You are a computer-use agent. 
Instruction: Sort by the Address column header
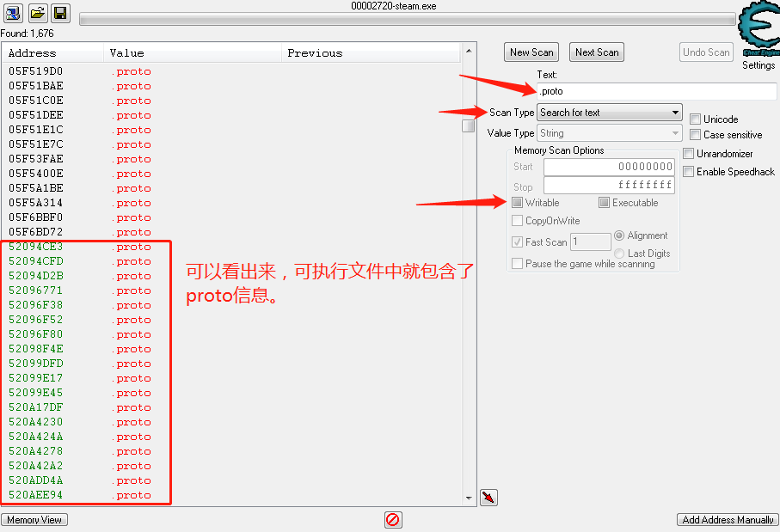pyautogui.click(x=52, y=53)
